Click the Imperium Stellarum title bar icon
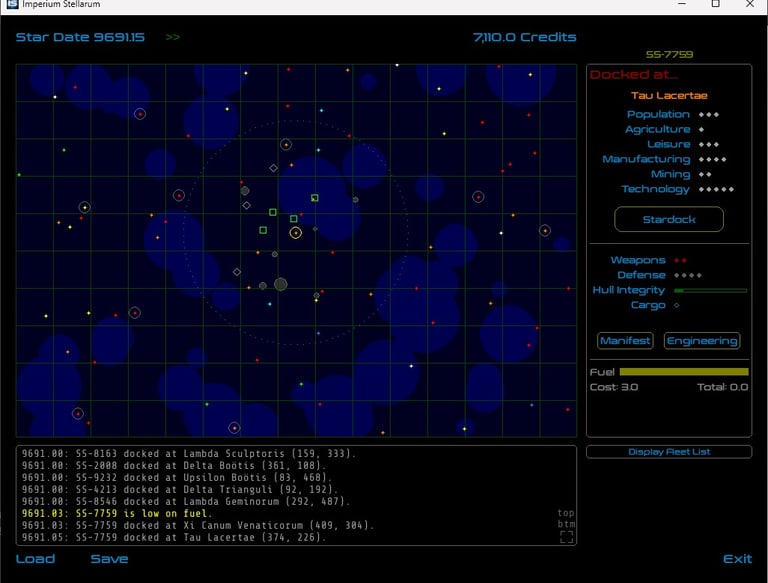 12,4
